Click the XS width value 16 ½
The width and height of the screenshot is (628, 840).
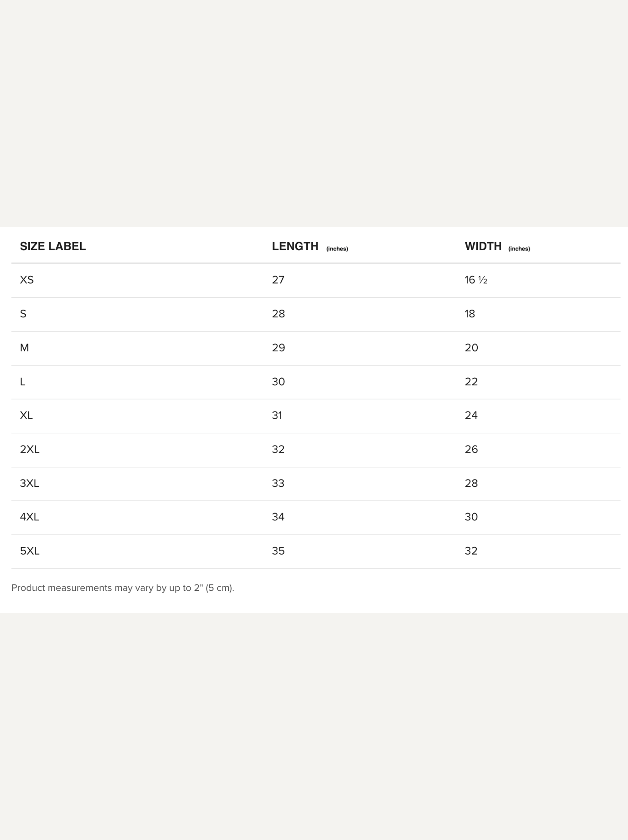[476, 280]
